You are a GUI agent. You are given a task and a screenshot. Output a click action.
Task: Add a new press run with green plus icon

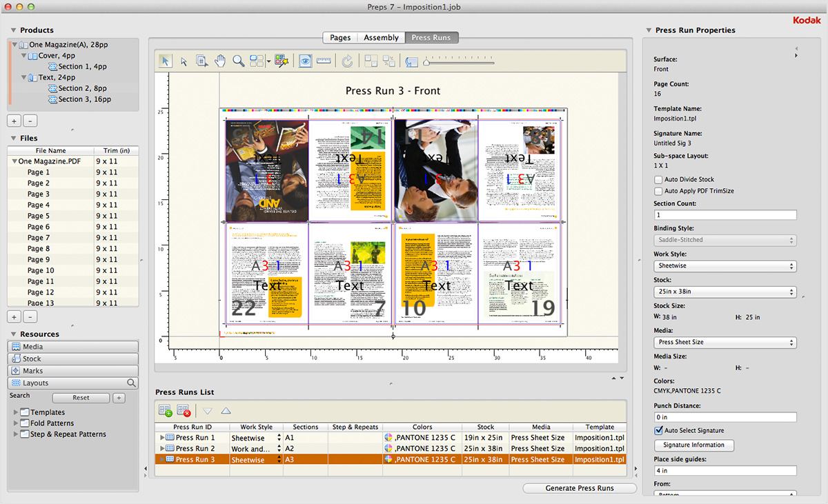pos(166,411)
